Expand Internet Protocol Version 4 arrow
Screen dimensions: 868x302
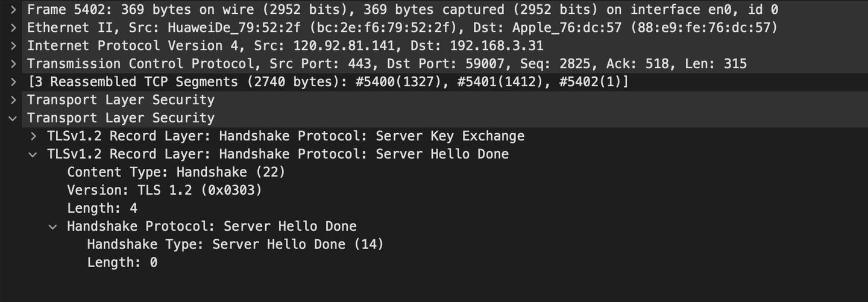click(x=13, y=46)
